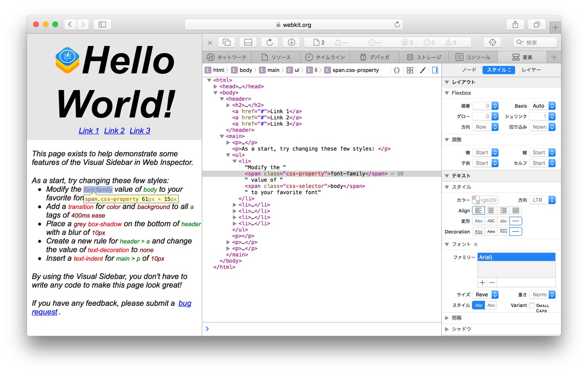
Task: Select center text alignment
Action: click(491, 211)
